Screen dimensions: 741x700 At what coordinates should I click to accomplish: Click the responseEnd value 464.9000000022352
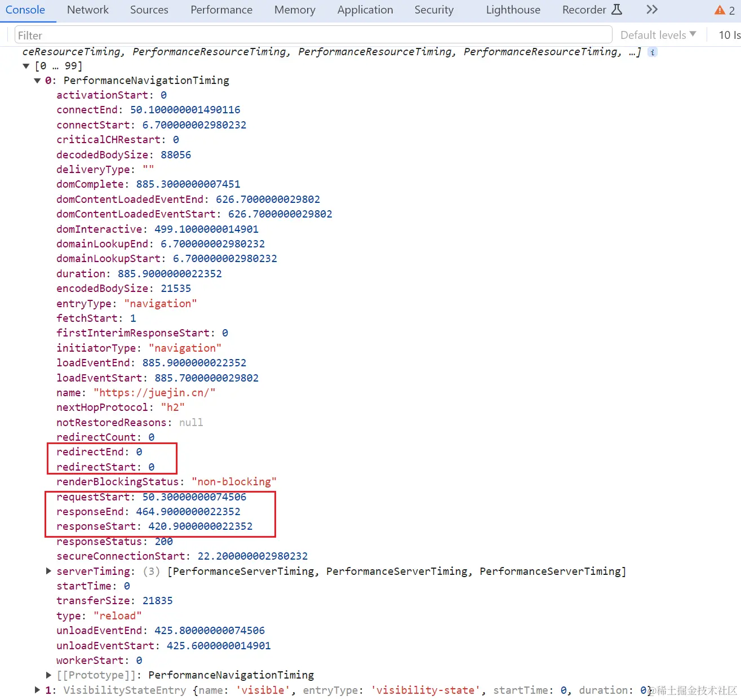point(188,512)
